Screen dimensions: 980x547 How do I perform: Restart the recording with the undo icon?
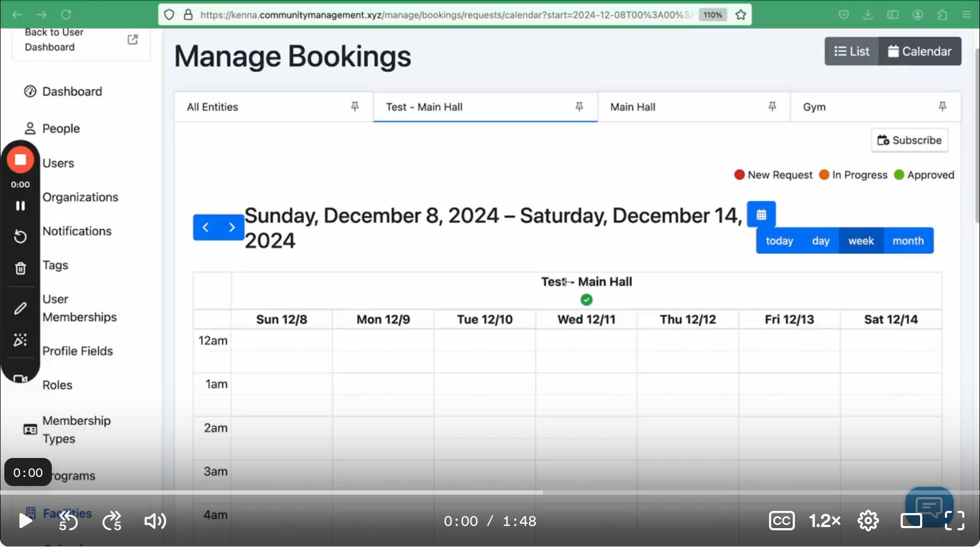(x=21, y=236)
